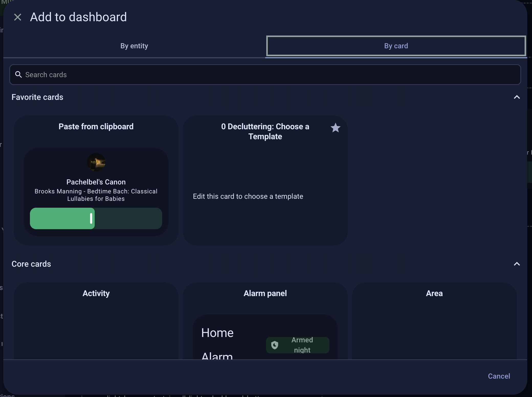Image resolution: width=532 pixels, height=397 pixels.
Task: Click the magnifier icon in search field
Action: pyautogui.click(x=18, y=75)
